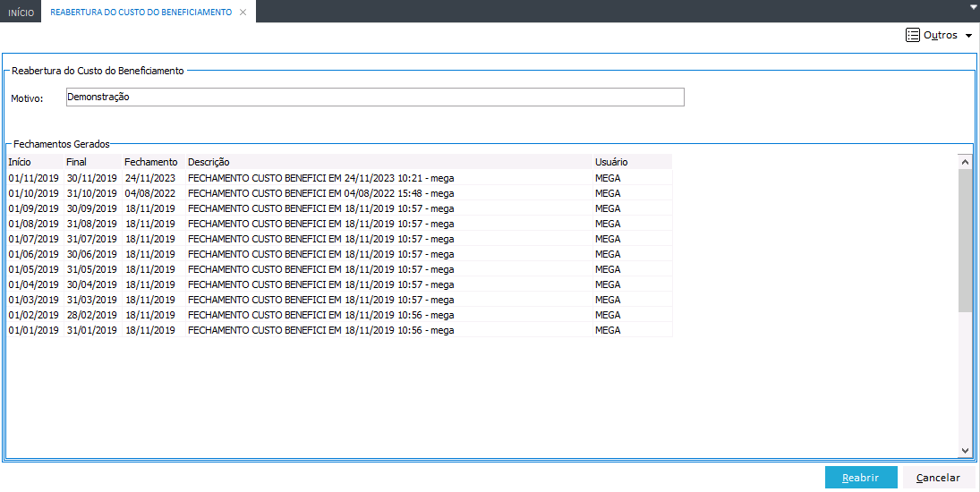The height and width of the screenshot is (492, 980).
Task: Click description with 04/08/2022 15:48
Action: click(x=320, y=193)
